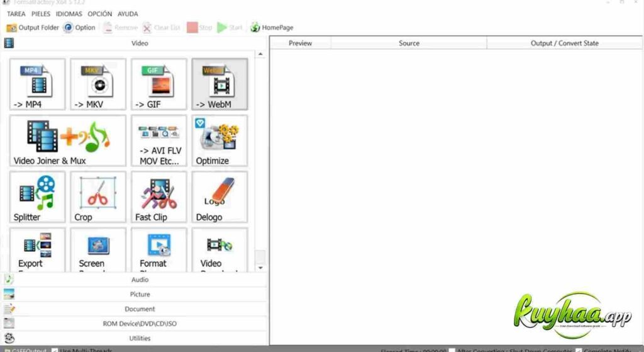Click the Utilities gear icon
This screenshot has height=352, width=644.
(9, 338)
